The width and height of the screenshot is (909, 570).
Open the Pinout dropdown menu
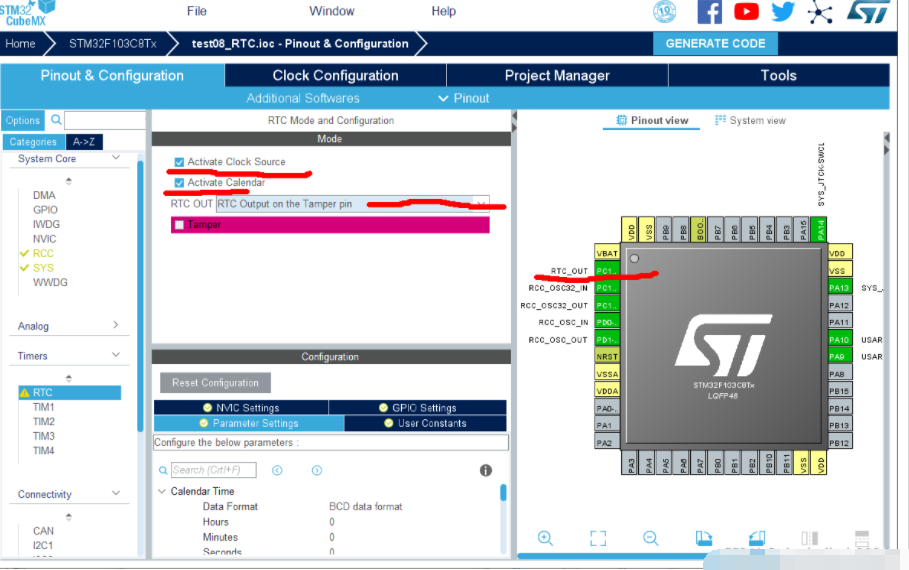pyautogui.click(x=464, y=99)
